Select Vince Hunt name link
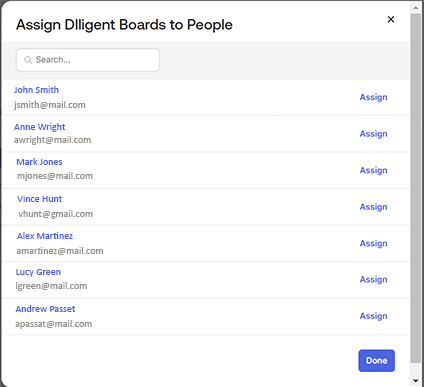The height and width of the screenshot is (387, 424). tap(39, 199)
